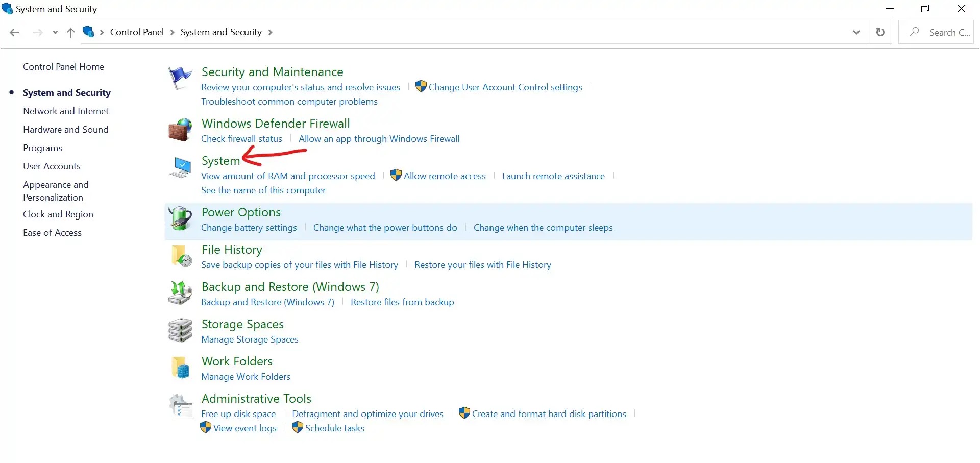Open Windows Defender Firewall heading link
The height and width of the screenshot is (463, 980).
pos(276,124)
